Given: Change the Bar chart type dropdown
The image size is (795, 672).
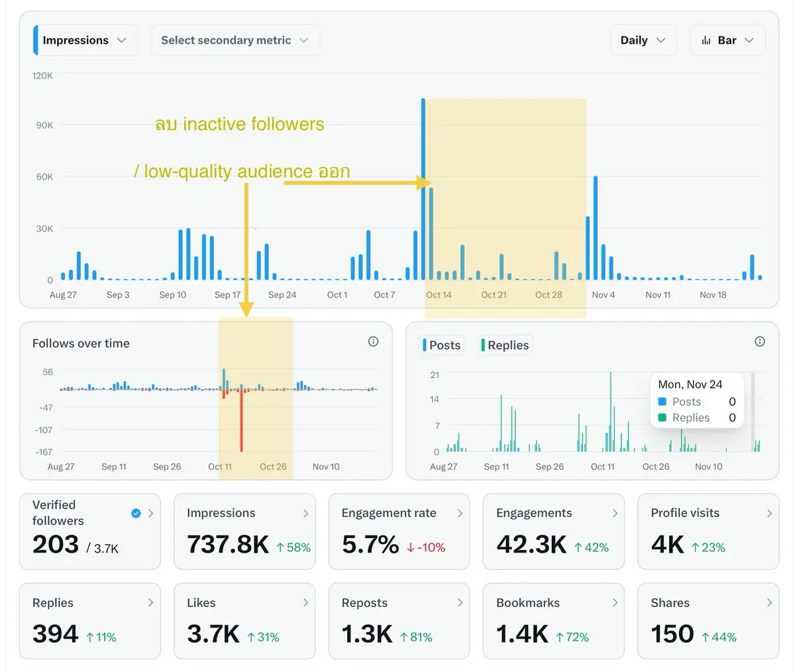Looking at the screenshot, I should tap(727, 40).
